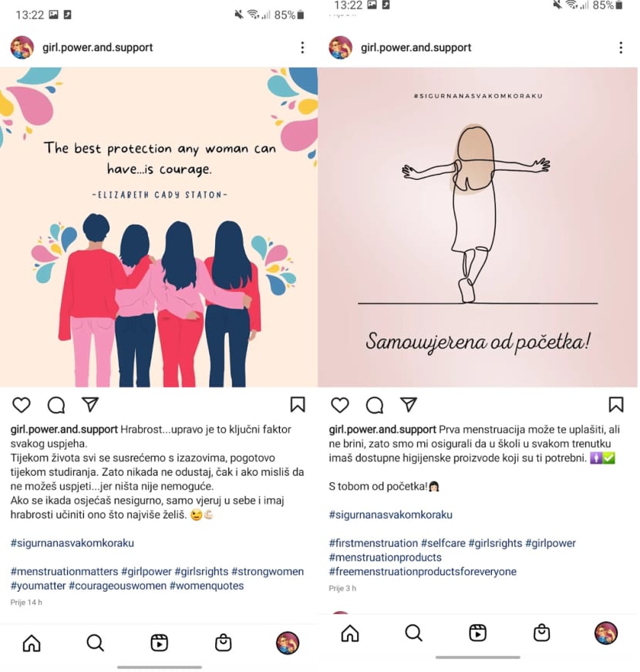Open three-dot options menu on right post
This screenshot has width=640, height=672.
pos(621,48)
